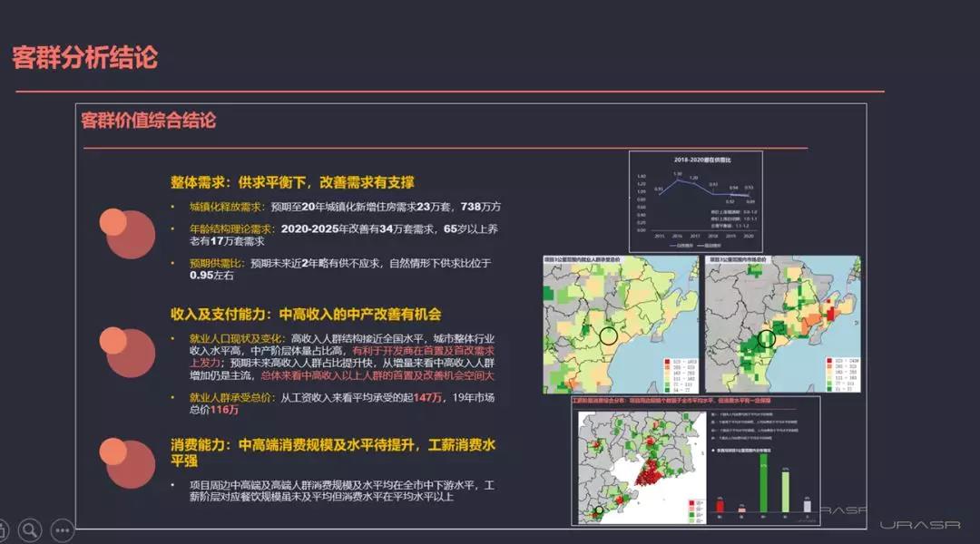The height and width of the screenshot is (544, 980).
Task: Click the red 147万 figure
Action: coord(427,397)
